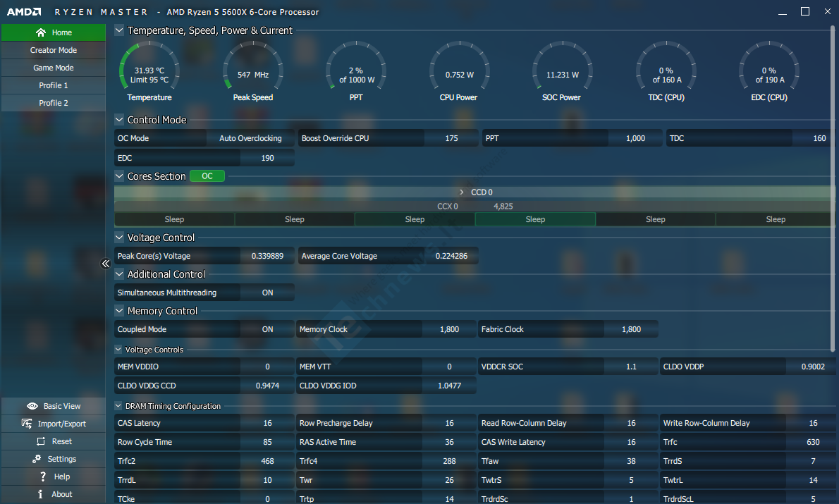Click CCX 0 speed value 4,825

[503, 206]
